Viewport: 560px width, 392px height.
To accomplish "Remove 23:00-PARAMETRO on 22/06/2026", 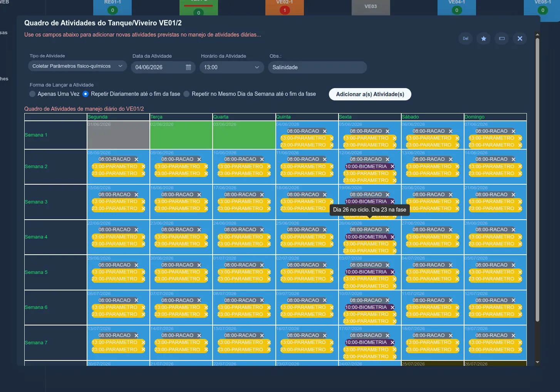I will coord(143,244).
